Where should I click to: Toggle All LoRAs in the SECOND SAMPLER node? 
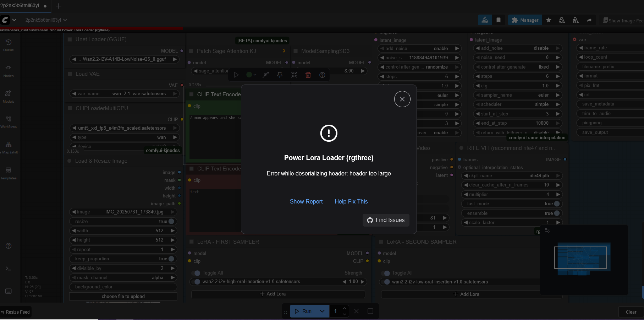coord(385,273)
